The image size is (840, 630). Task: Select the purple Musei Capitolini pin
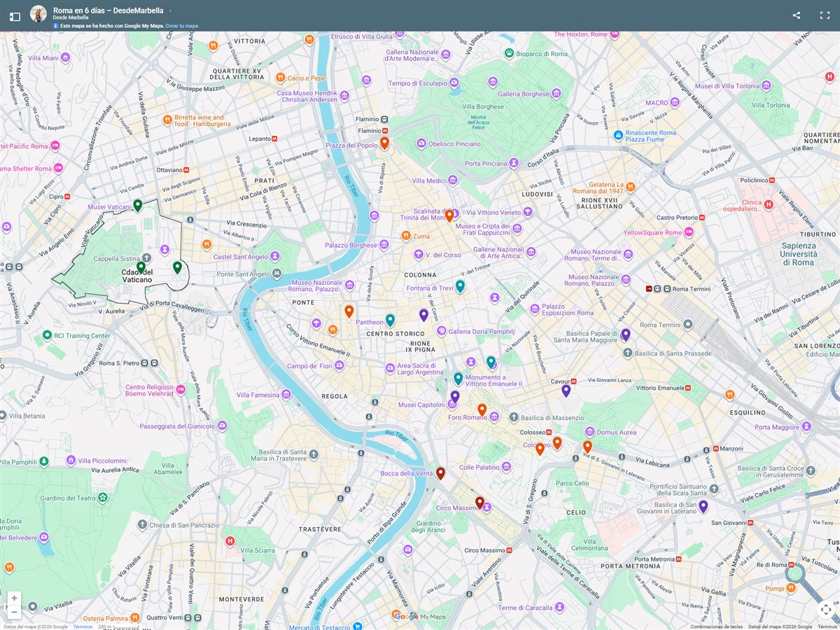pyautogui.click(x=455, y=397)
